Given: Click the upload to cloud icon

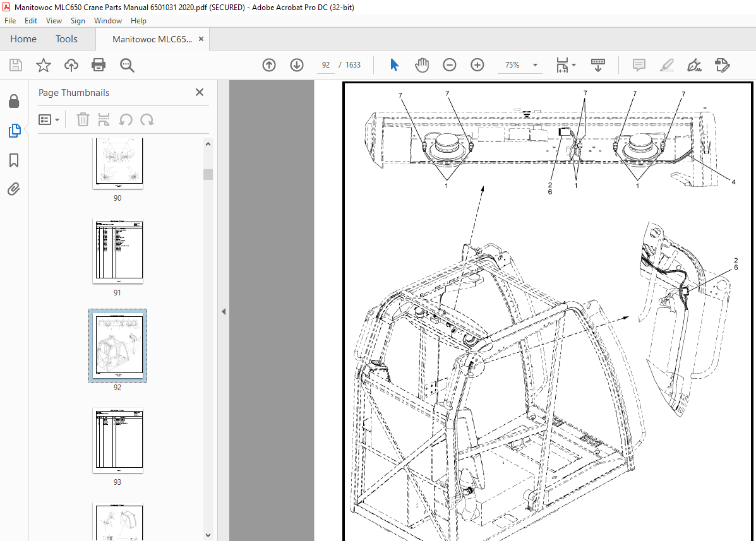Looking at the screenshot, I should 71,65.
